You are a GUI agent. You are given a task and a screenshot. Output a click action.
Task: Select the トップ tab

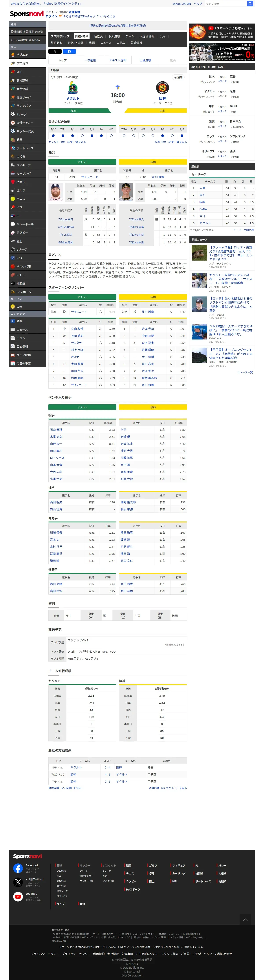point(62,60)
